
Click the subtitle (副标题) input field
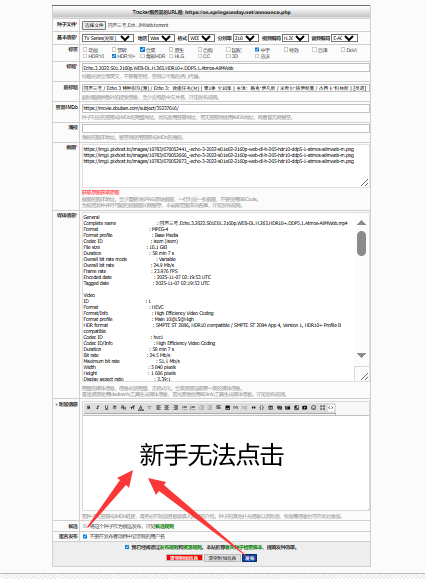(x=226, y=88)
